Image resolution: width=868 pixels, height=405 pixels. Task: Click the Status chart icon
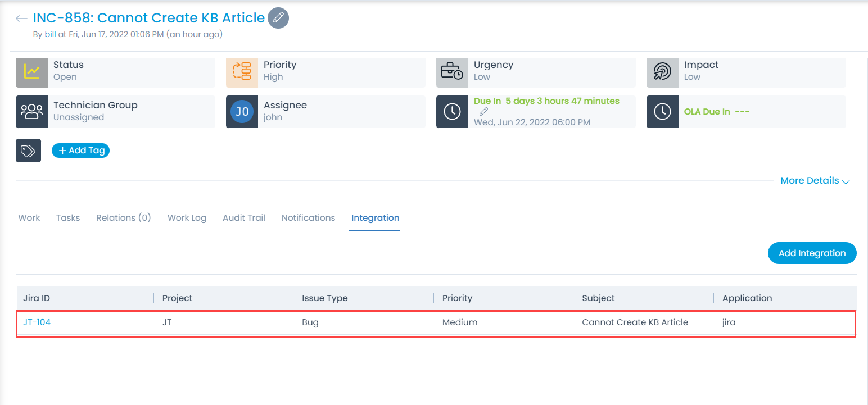[x=31, y=71]
